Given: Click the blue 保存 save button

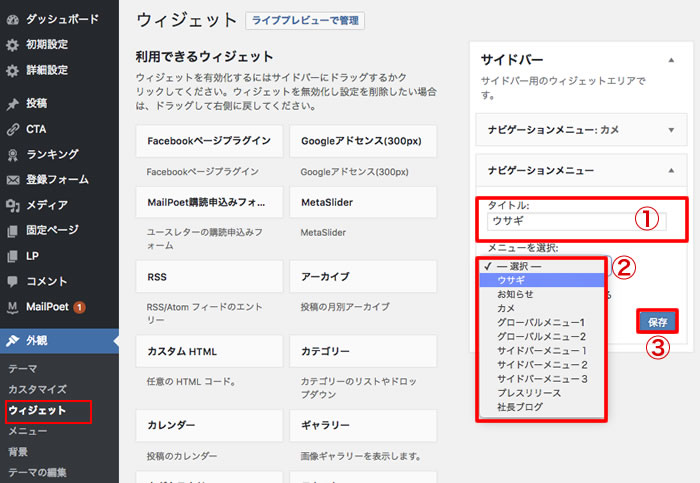Looking at the screenshot, I should [657, 322].
